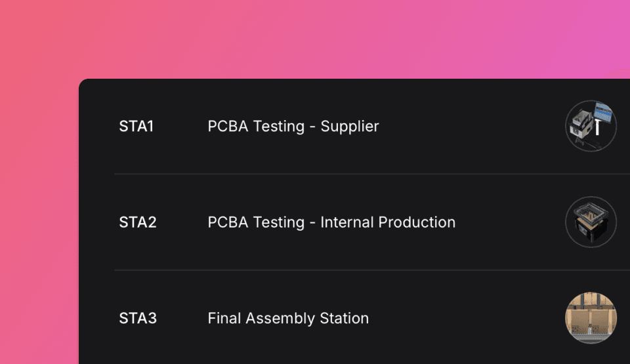Open PCBA Testing - Internal Production station
Image resolution: width=630 pixels, height=364 pixels.
coord(331,222)
